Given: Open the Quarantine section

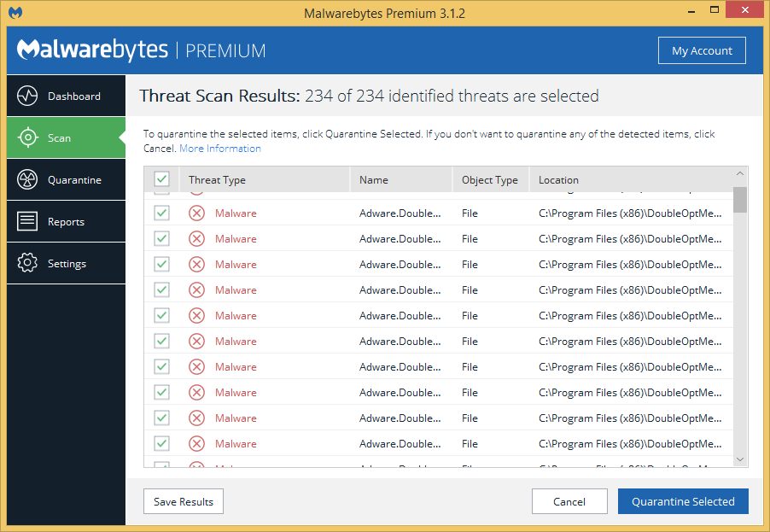Looking at the screenshot, I should [67, 180].
